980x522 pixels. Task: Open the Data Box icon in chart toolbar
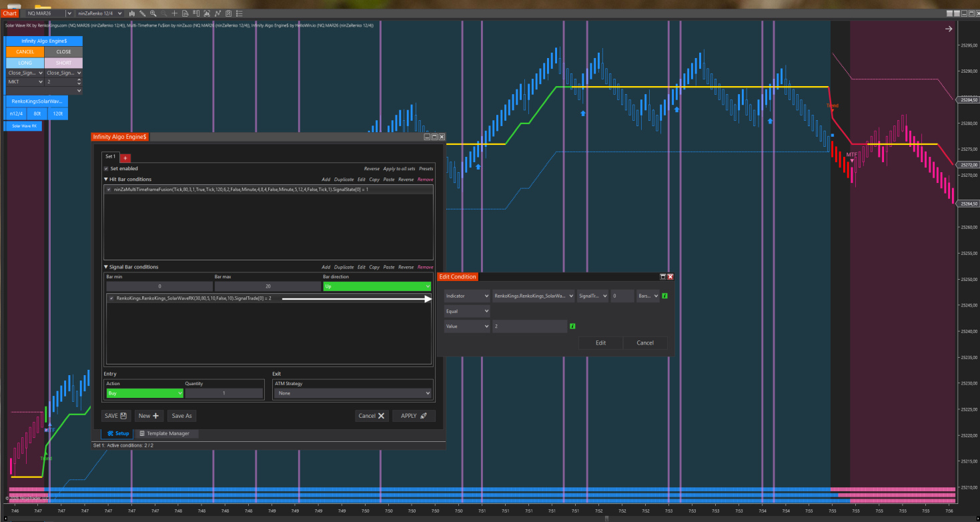coord(185,13)
